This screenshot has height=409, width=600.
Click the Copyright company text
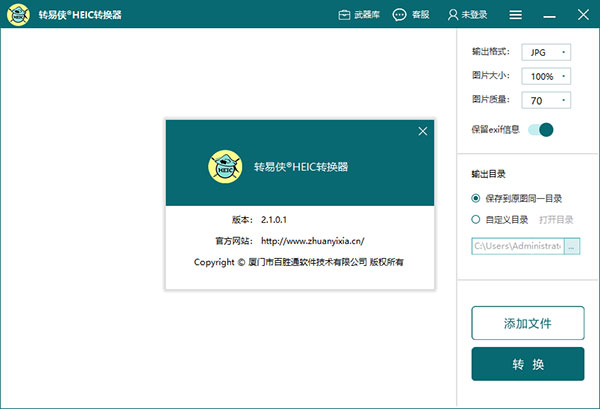pyautogui.click(x=298, y=262)
